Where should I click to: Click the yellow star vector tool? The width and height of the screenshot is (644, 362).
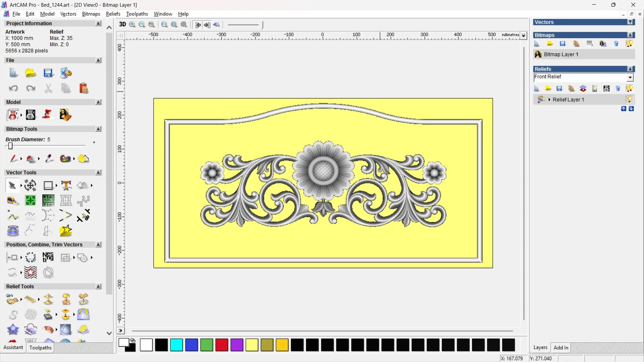[x=66, y=231]
